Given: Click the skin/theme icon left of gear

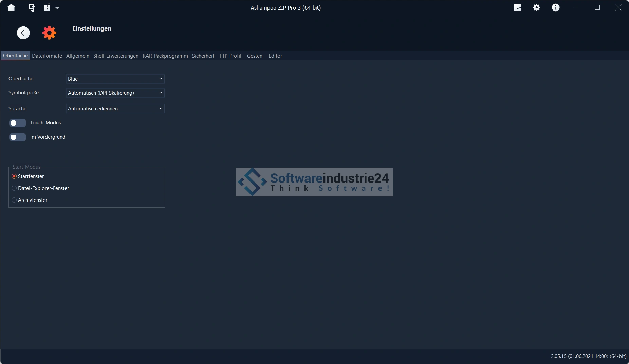Looking at the screenshot, I should [517, 7].
